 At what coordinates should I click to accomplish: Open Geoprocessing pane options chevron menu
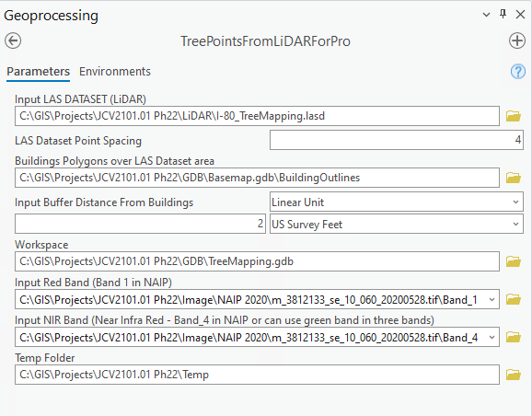click(486, 15)
